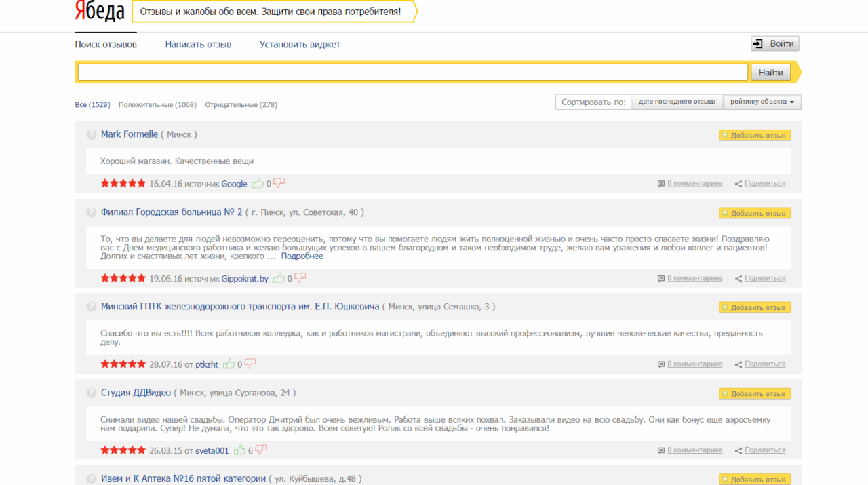
Task: Show only Положительные reviews filter
Action: click(157, 105)
